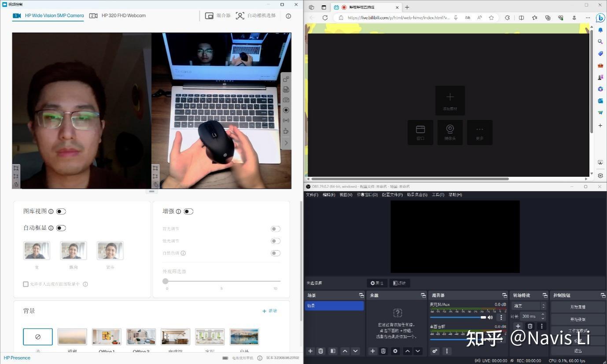Open the info icon in HP Presence top bar
The width and height of the screenshot is (607, 364).
coord(288,16)
